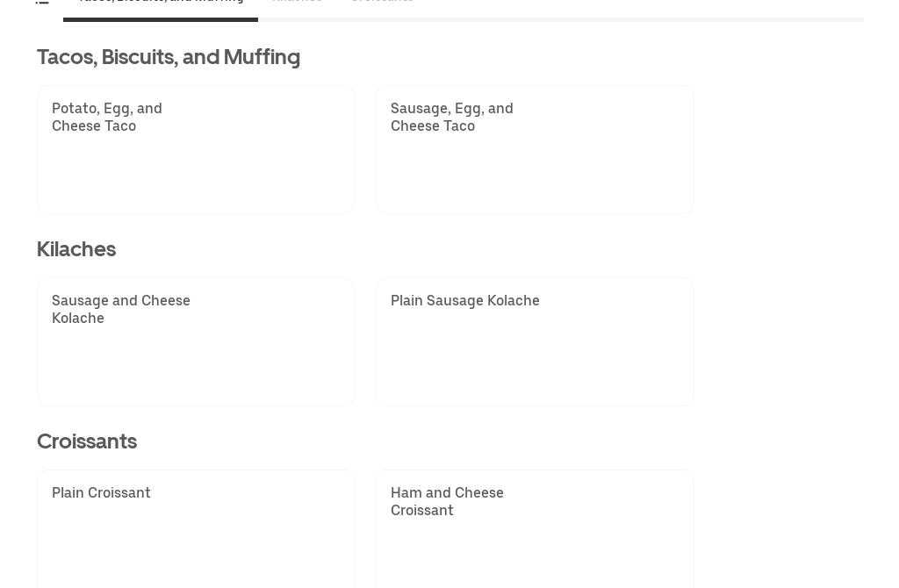Click the Tacos, Biscuits, and Muffing heading
This screenshot has width=899, height=588.
coord(168,56)
